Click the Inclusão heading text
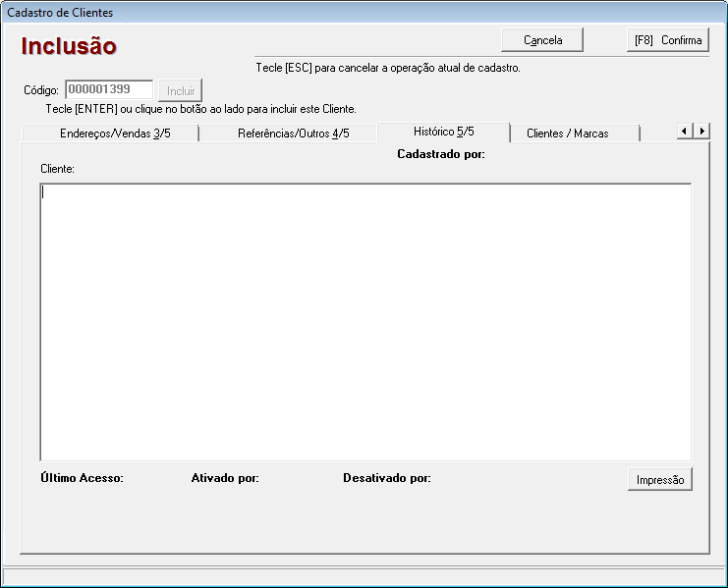Screen dimensions: 728x588 (69, 46)
